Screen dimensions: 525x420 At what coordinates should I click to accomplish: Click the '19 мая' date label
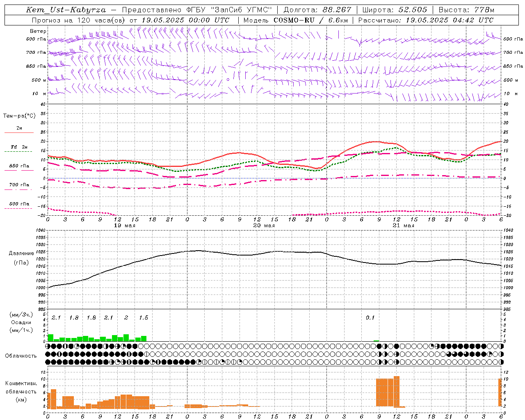(125, 226)
